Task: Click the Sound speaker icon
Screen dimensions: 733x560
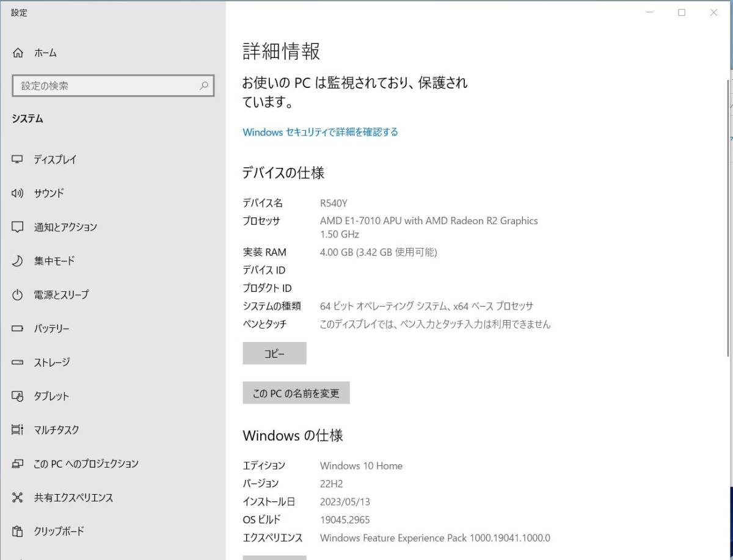Action: pyautogui.click(x=17, y=194)
